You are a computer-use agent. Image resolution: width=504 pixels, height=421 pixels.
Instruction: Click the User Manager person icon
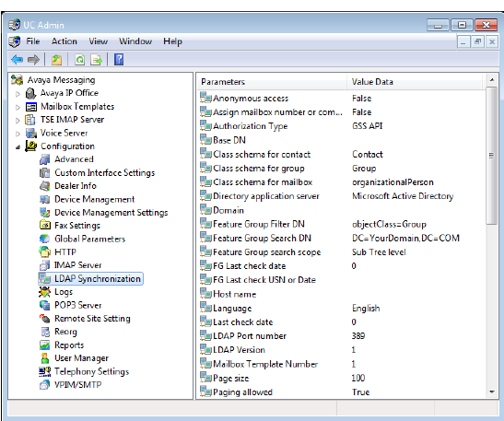[x=44, y=358]
